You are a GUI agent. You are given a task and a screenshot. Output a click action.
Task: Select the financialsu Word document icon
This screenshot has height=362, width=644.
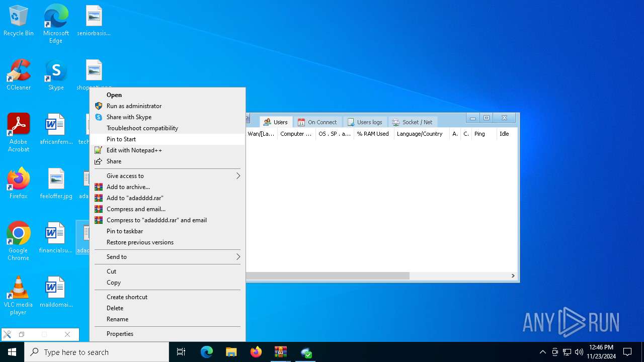56,238
